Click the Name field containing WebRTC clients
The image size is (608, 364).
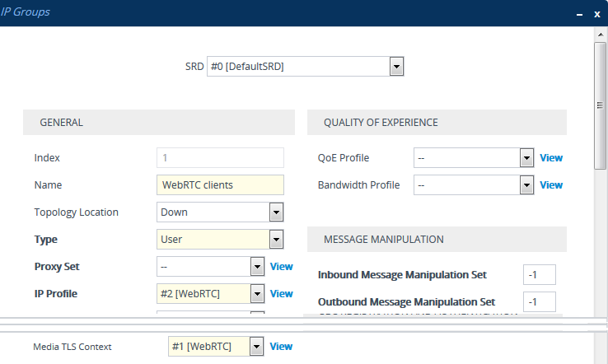[x=220, y=185]
